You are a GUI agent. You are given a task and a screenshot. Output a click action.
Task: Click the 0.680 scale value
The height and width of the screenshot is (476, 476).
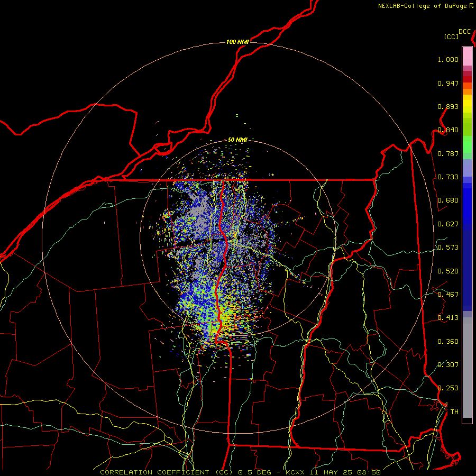coord(448,200)
